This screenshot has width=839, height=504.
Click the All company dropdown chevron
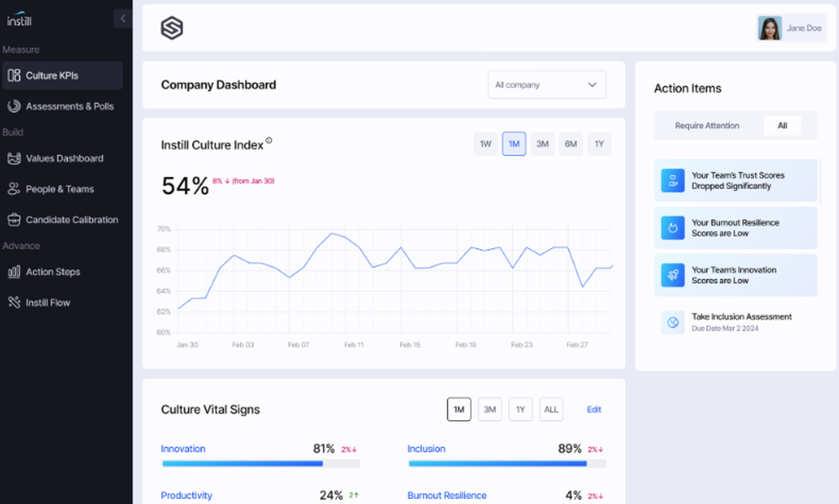point(591,85)
